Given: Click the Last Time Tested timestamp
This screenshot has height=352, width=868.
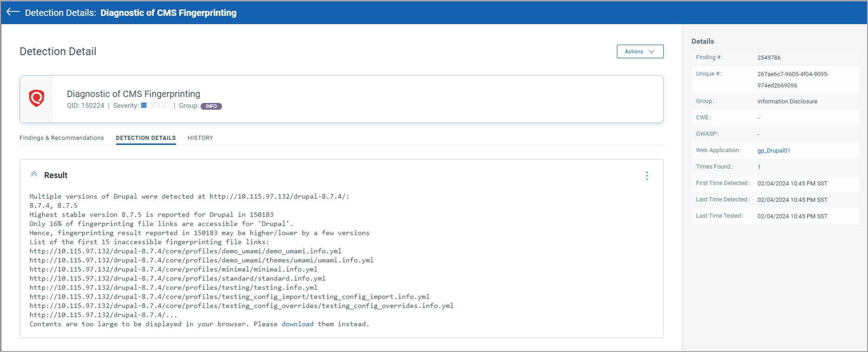Looking at the screenshot, I should 792,216.
